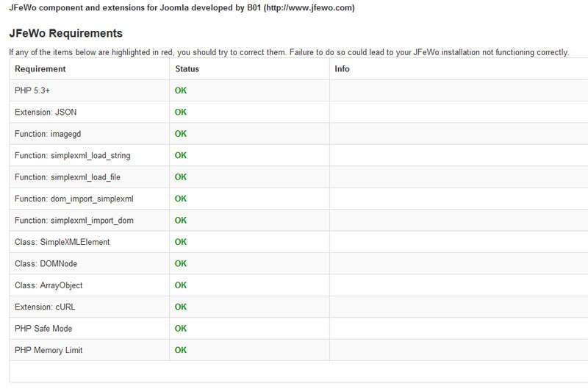The width and height of the screenshot is (588, 392).
Task: Click Class: ArrayObject label
Action: coord(49,285)
